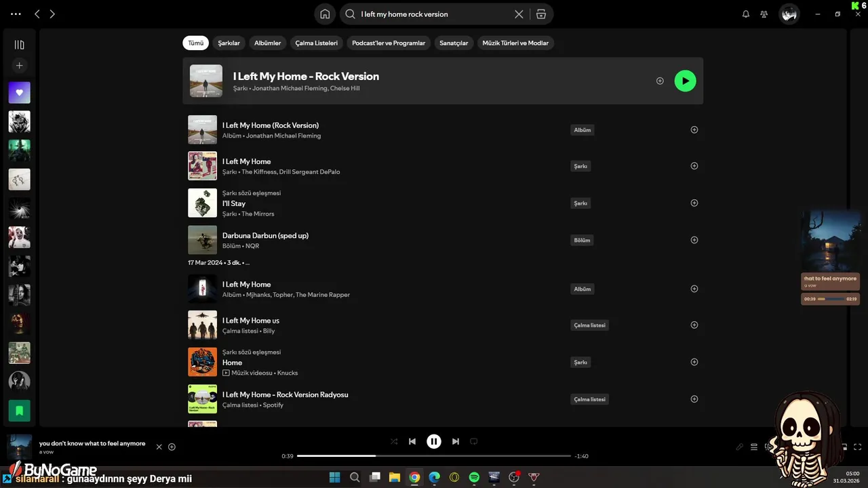Add I'll Stay to library
This screenshot has height=488, width=868.
pos(694,203)
